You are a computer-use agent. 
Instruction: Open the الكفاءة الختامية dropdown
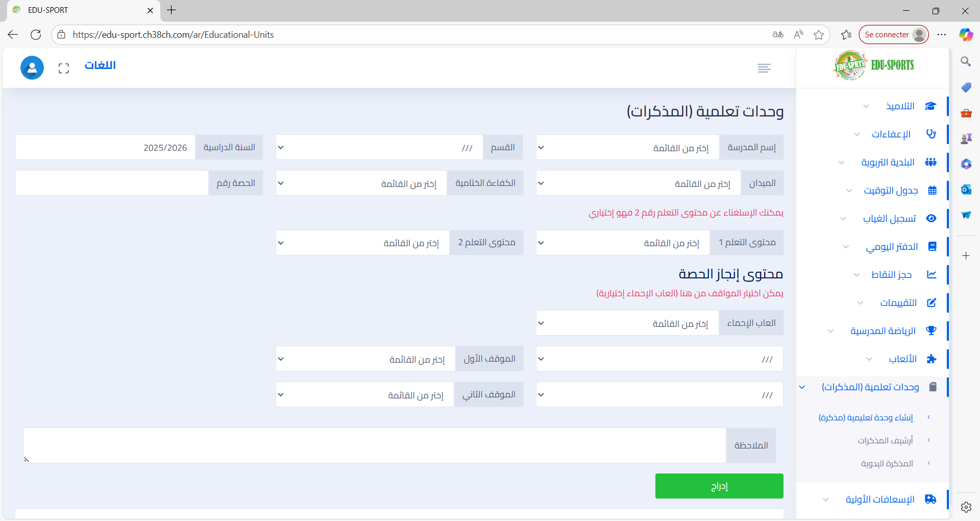pos(361,183)
